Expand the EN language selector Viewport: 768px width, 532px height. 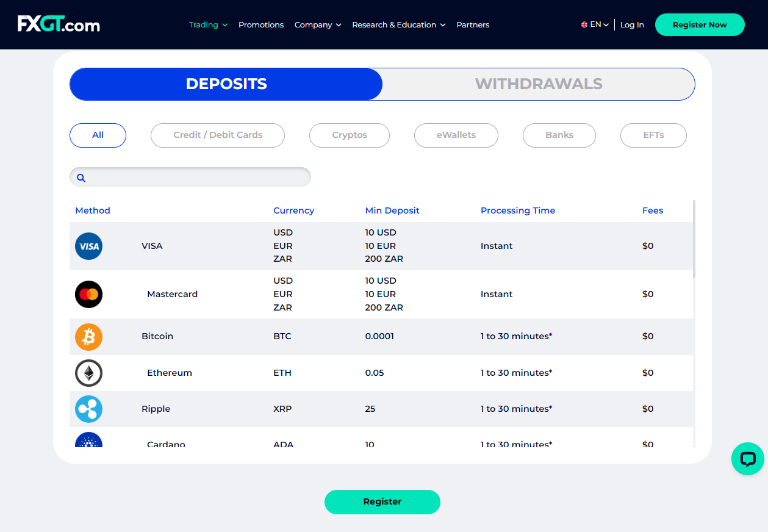[593, 24]
